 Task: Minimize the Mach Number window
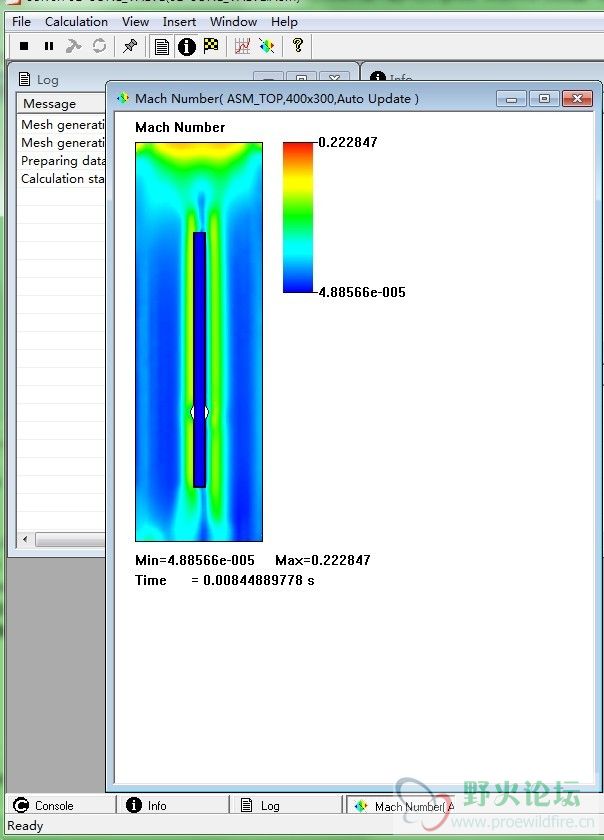[x=511, y=99]
